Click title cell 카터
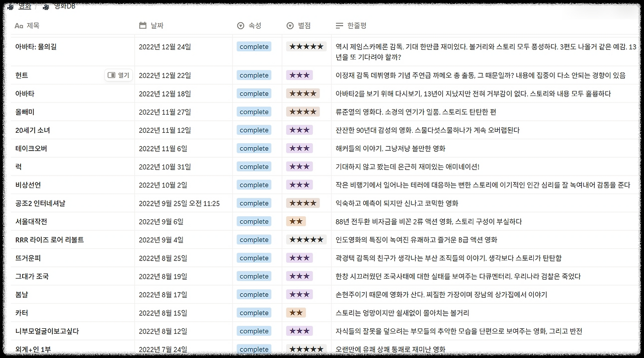This screenshot has height=358, width=644. tap(22, 313)
